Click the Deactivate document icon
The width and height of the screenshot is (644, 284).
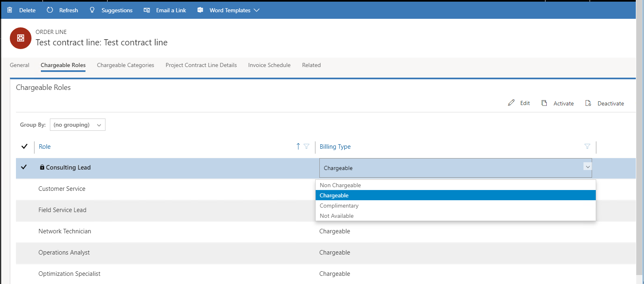point(588,103)
